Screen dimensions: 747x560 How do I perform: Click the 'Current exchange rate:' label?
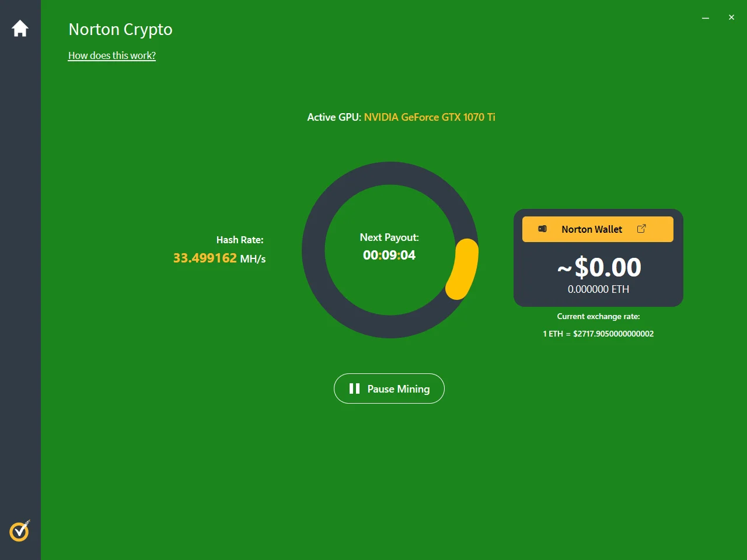point(598,316)
